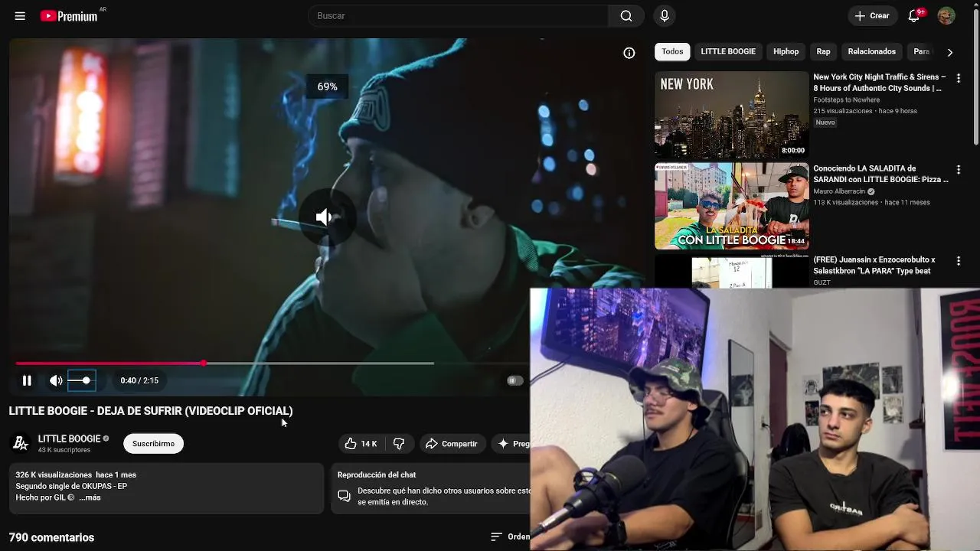Image resolution: width=980 pixels, height=551 pixels.
Task: Open options for Conociendo LA SALADITA video
Action: click(x=958, y=169)
